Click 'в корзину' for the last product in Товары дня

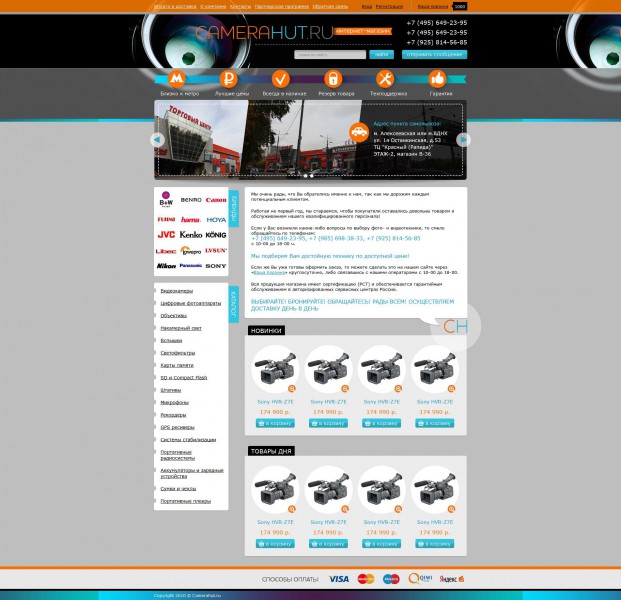coord(434,544)
